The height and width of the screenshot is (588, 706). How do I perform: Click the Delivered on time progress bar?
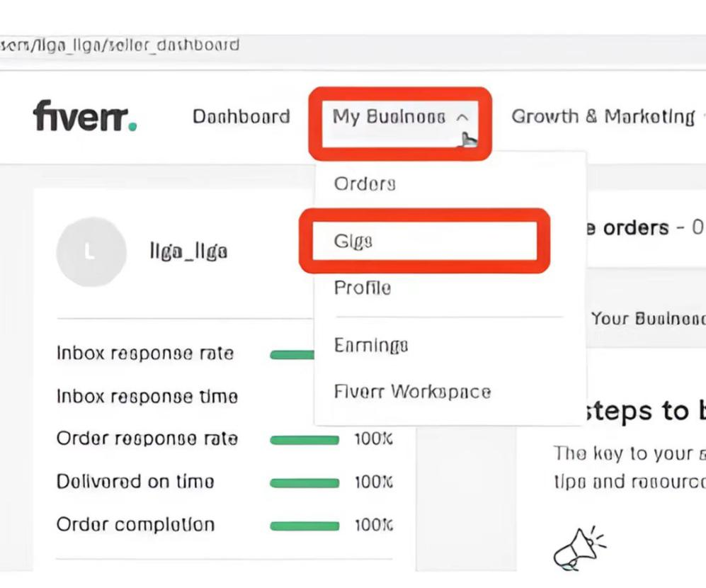pyautogui.click(x=304, y=483)
